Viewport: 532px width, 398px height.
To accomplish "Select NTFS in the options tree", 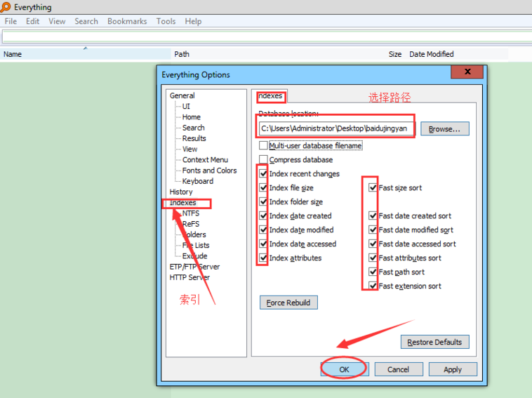I will (191, 213).
